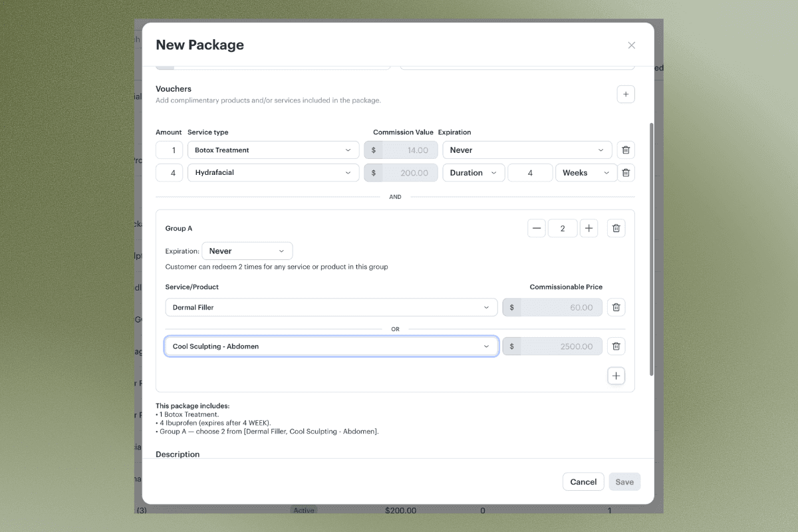The image size is (798, 532).
Task: Click the '4 Ibuprofen' summary line
Action: [x=213, y=423]
